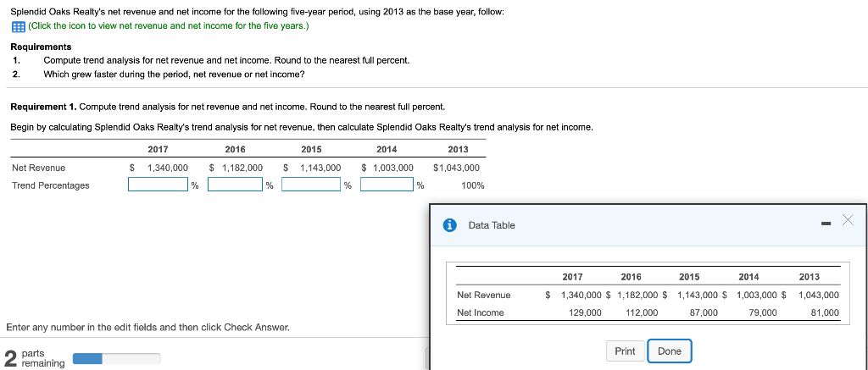Click the data table grid icon

18,26
